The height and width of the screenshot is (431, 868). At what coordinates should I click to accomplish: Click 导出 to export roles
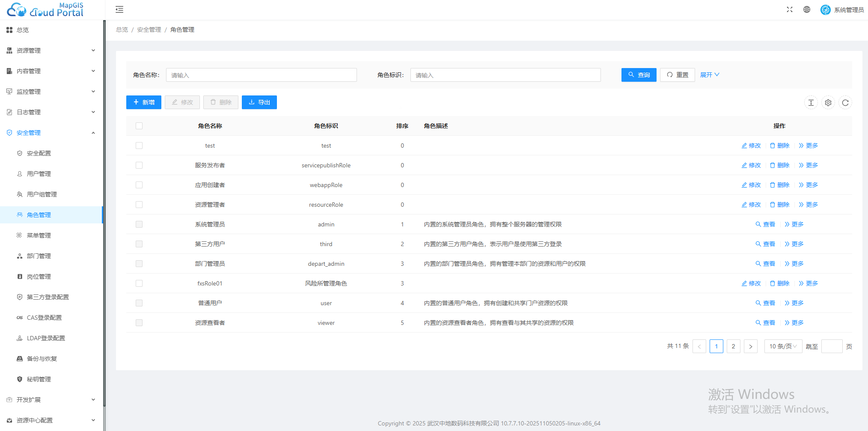coord(259,102)
